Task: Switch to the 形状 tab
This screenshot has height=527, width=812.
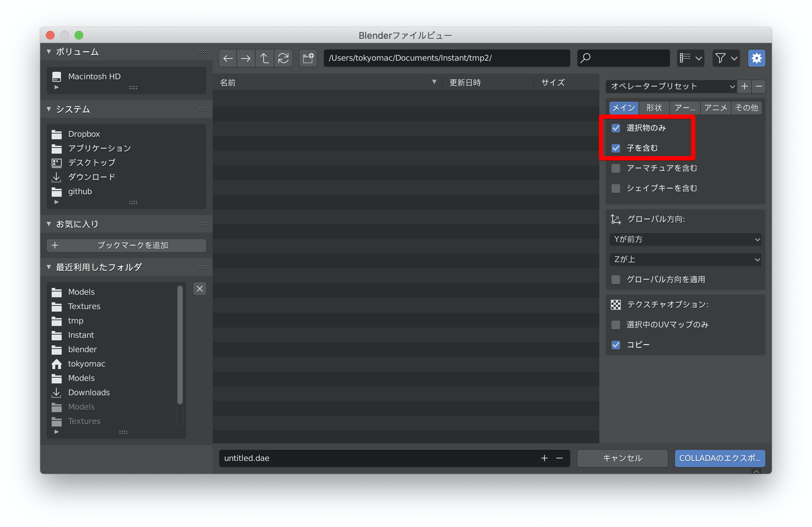Action: (654, 108)
